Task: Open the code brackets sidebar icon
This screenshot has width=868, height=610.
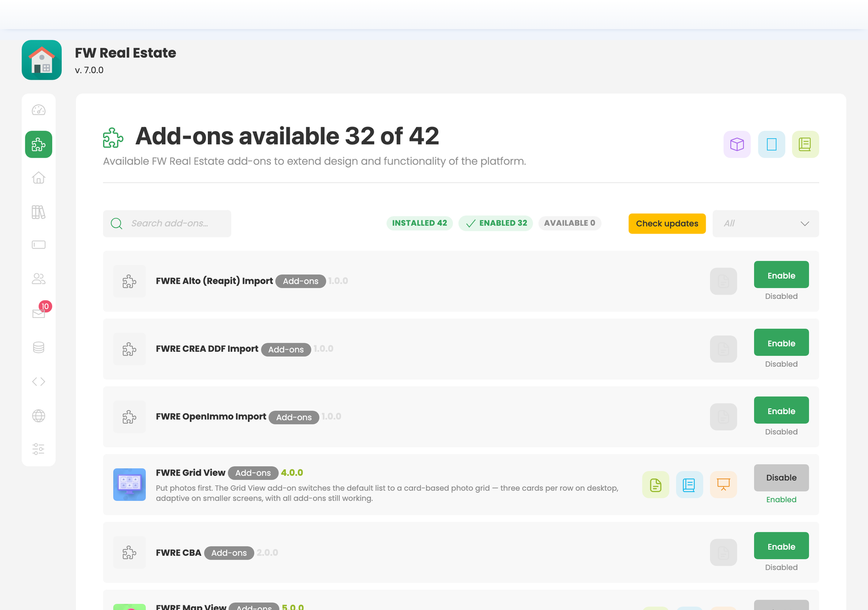Action: tap(39, 382)
